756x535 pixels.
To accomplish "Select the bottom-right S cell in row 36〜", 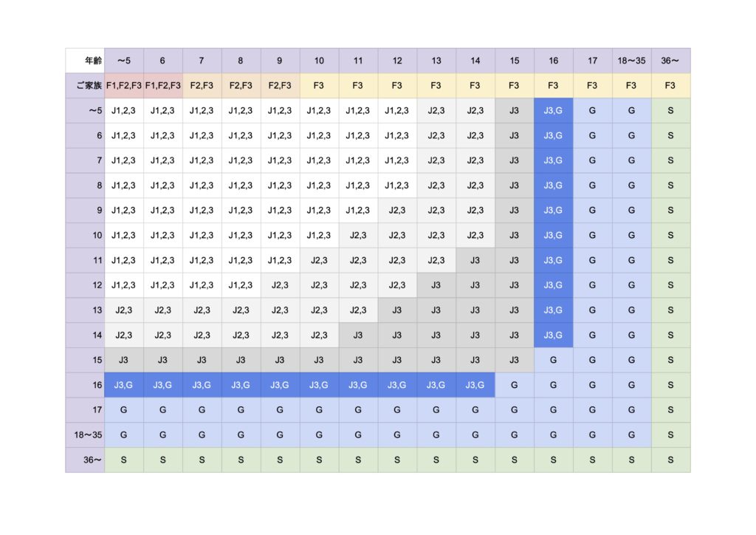I will pos(670,460).
